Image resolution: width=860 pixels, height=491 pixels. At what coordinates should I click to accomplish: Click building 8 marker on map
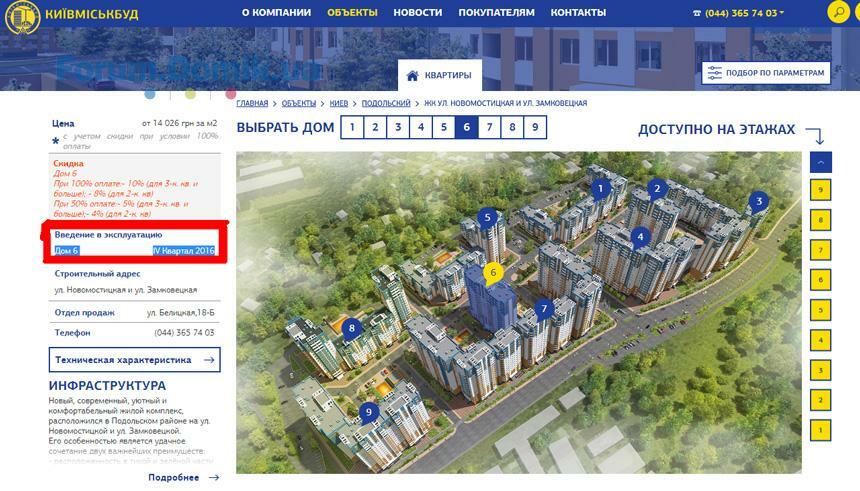coord(350,327)
